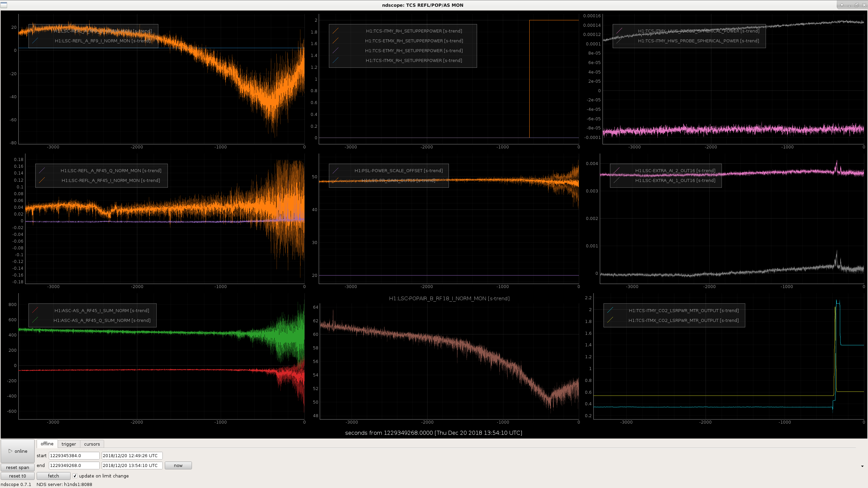Select the H1:ASC-AS_A_RF45_I_SUM_NORM legend label
868x488 pixels.
click(x=102, y=310)
